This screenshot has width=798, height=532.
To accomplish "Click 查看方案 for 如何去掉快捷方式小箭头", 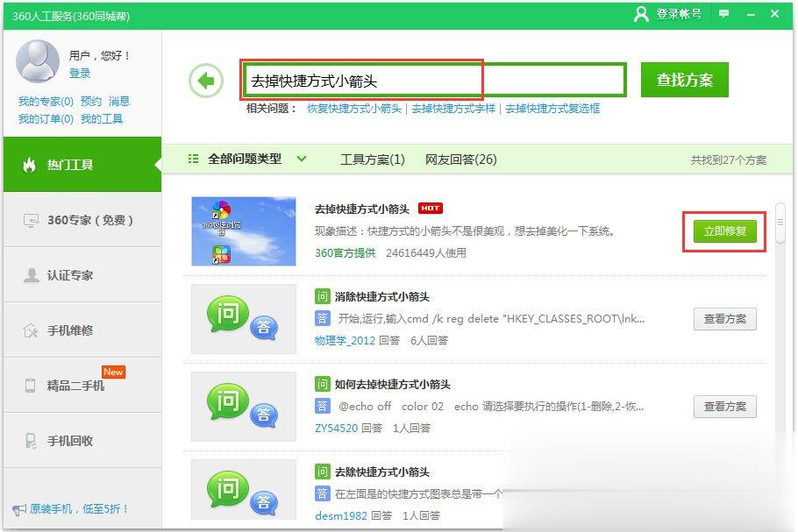I will click(x=724, y=407).
